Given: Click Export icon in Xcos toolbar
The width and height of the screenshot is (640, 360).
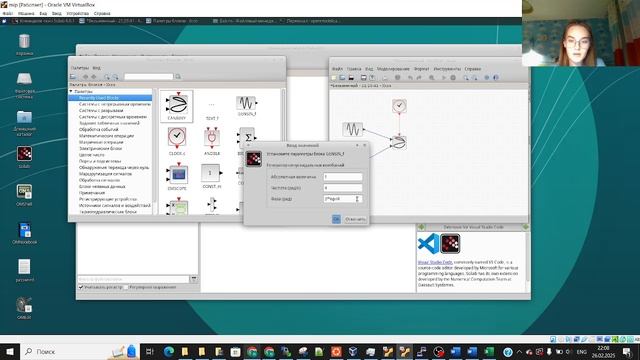Looking at the screenshot, I should click(372, 78).
